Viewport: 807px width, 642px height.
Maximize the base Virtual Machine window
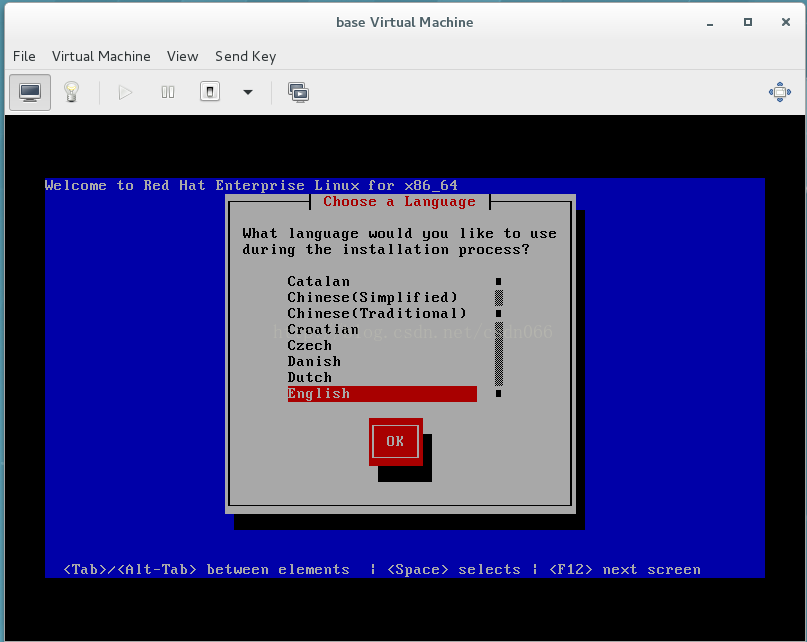tap(748, 22)
